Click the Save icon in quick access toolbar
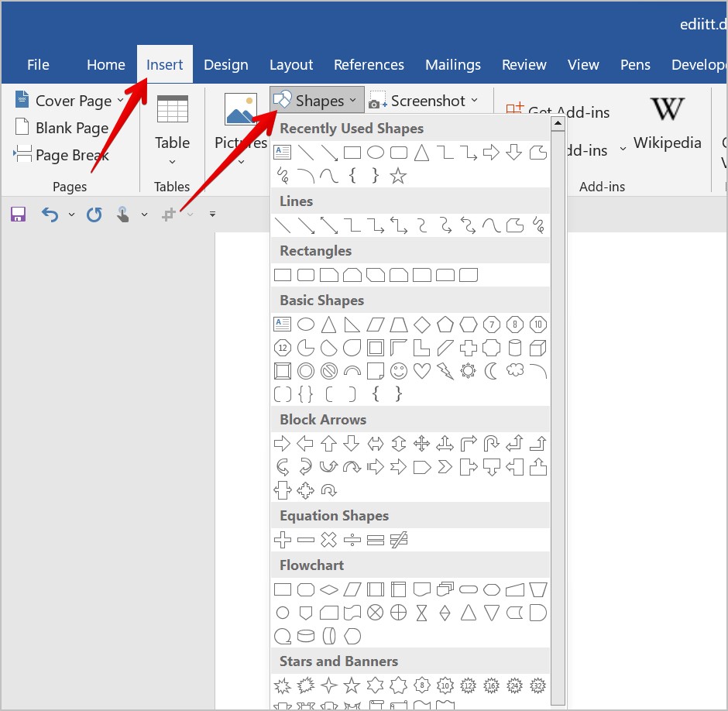Image resolution: width=728 pixels, height=711 pixels. tap(18, 215)
